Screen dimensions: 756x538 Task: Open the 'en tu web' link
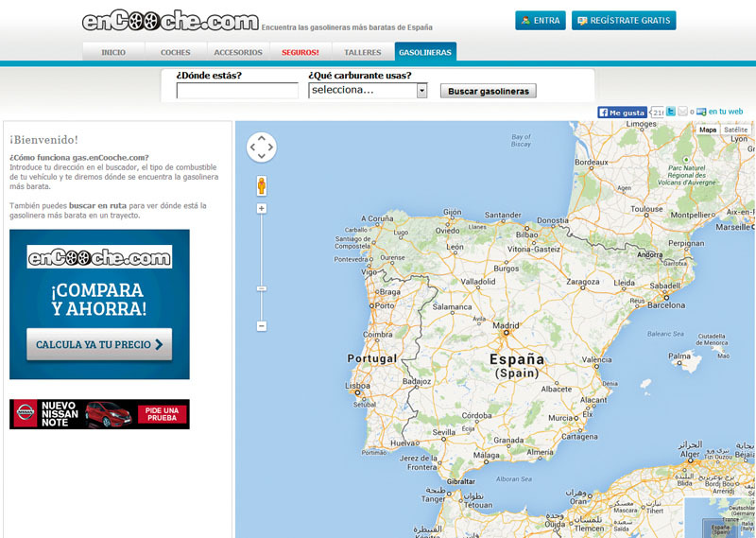click(726, 112)
